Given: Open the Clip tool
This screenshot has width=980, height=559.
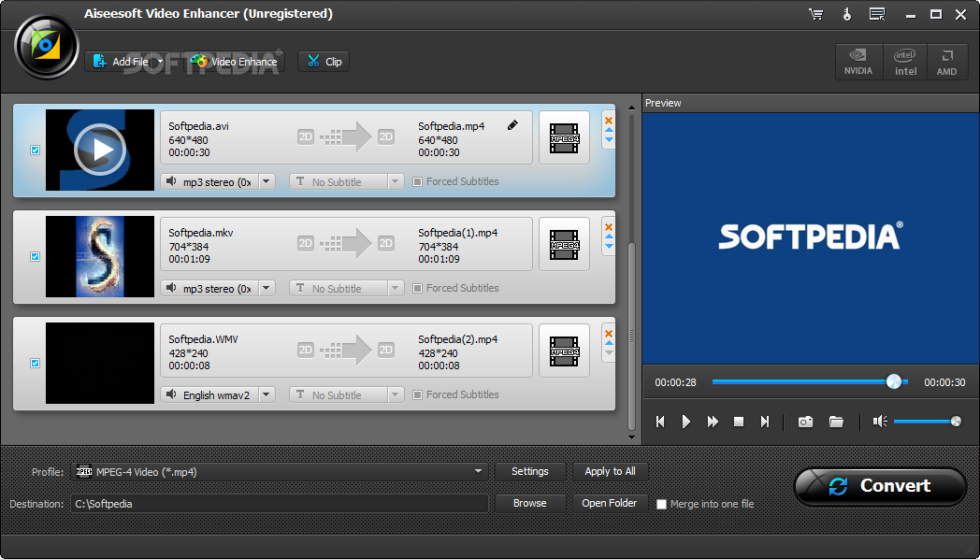Looking at the screenshot, I should 324,61.
